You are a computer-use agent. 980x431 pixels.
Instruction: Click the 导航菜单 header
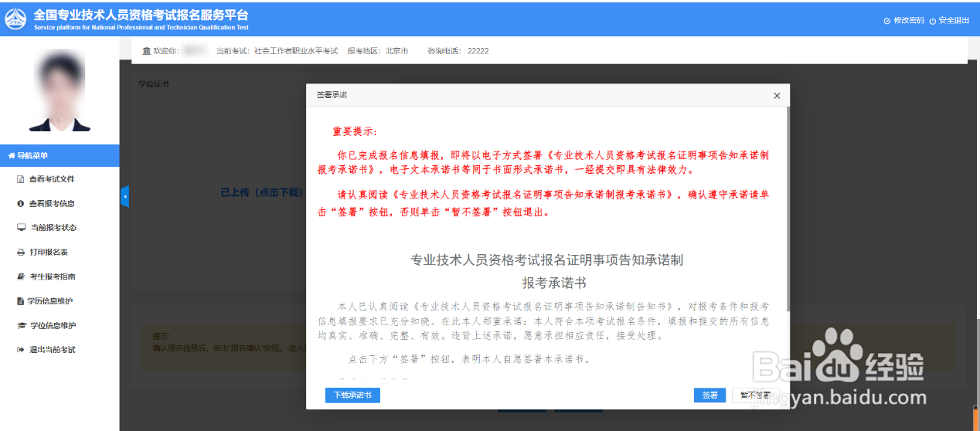click(60, 155)
